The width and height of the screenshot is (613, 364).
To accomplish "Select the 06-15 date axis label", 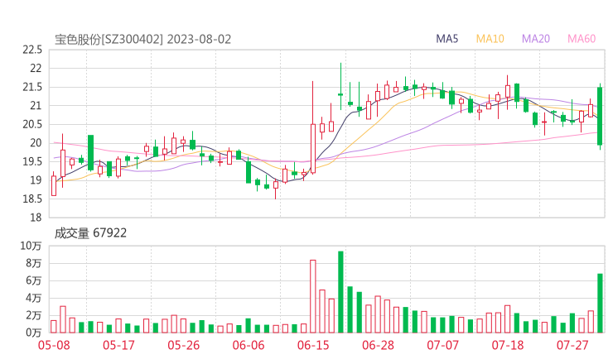I will (313, 345).
